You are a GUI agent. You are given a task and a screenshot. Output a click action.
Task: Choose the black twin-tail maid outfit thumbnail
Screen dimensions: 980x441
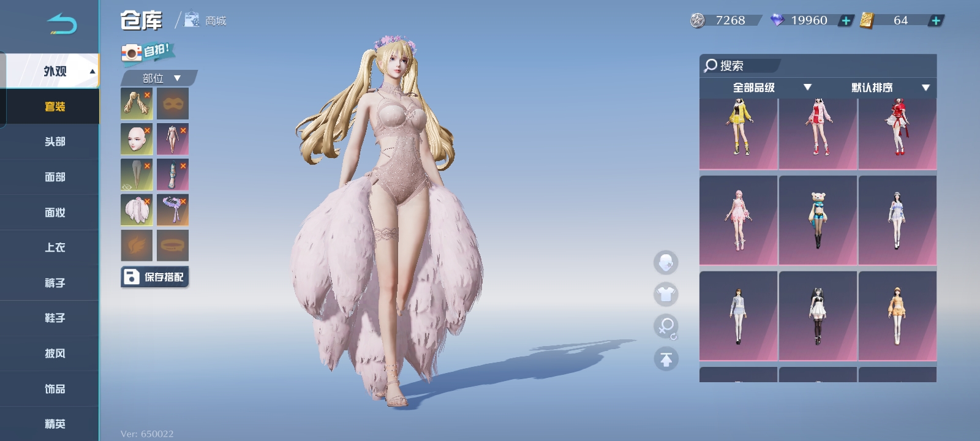click(818, 316)
